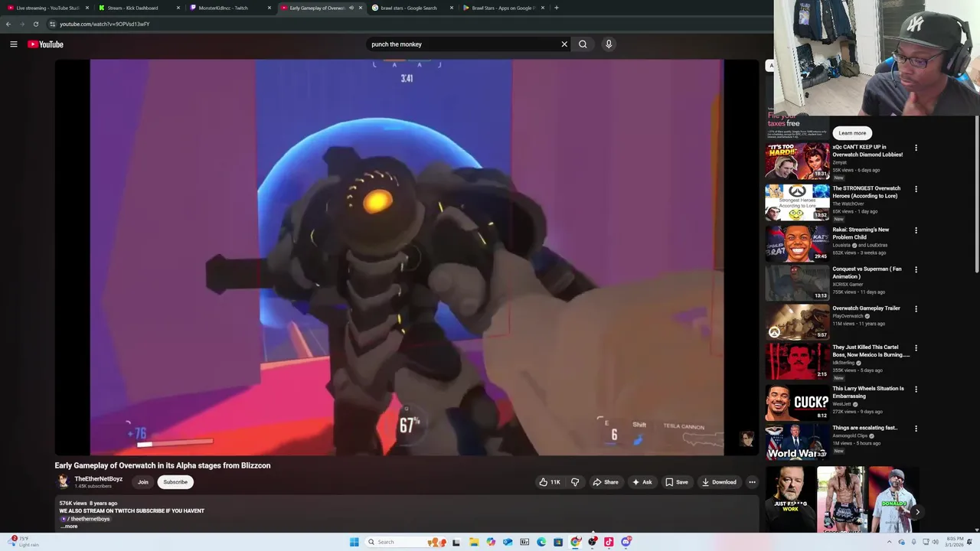The image size is (980, 551).
Task: Open 'xQc CAN'T KEEP UP in Overwatch Diamond Lobbies' video
Action: pyautogui.click(x=797, y=161)
